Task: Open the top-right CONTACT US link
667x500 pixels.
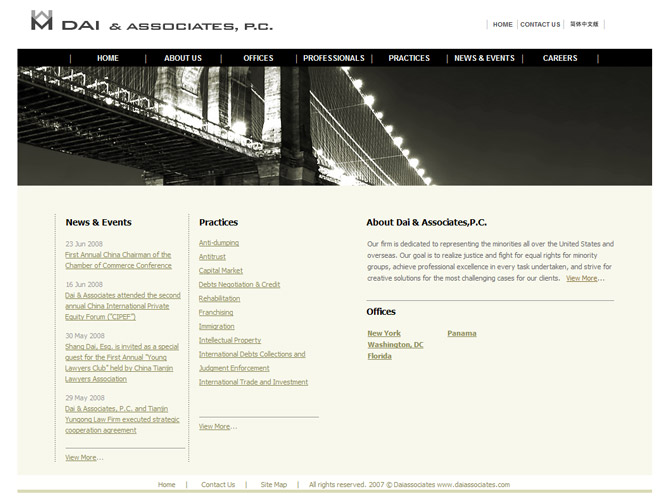Action: (x=540, y=25)
